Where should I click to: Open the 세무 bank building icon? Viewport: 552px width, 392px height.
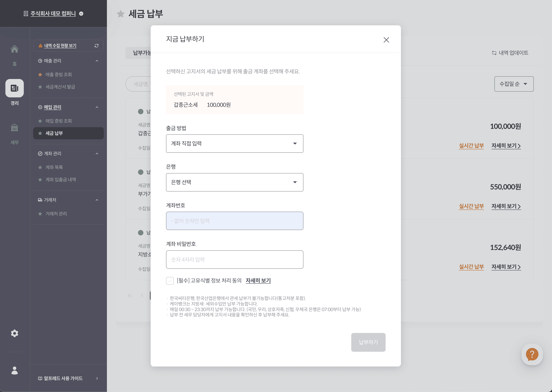15,127
